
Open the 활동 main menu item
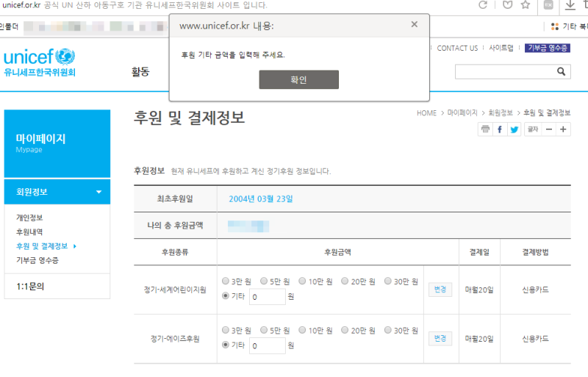click(140, 71)
